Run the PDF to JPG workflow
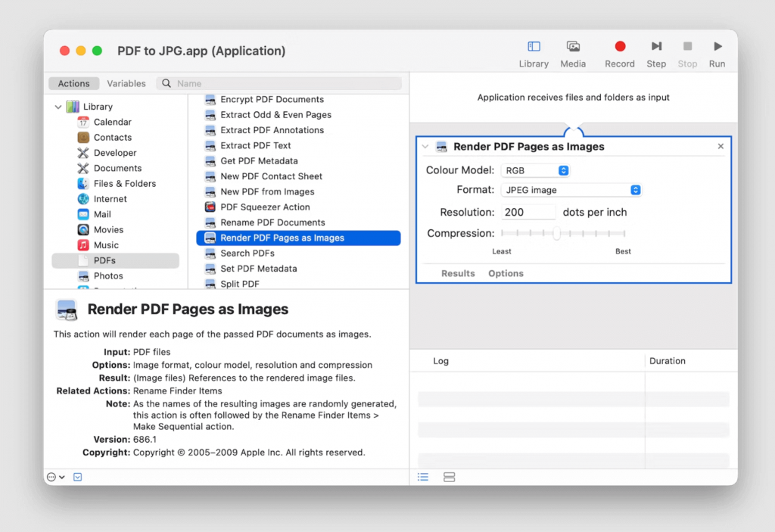Viewport: 775px width, 532px height. (717, 51)
